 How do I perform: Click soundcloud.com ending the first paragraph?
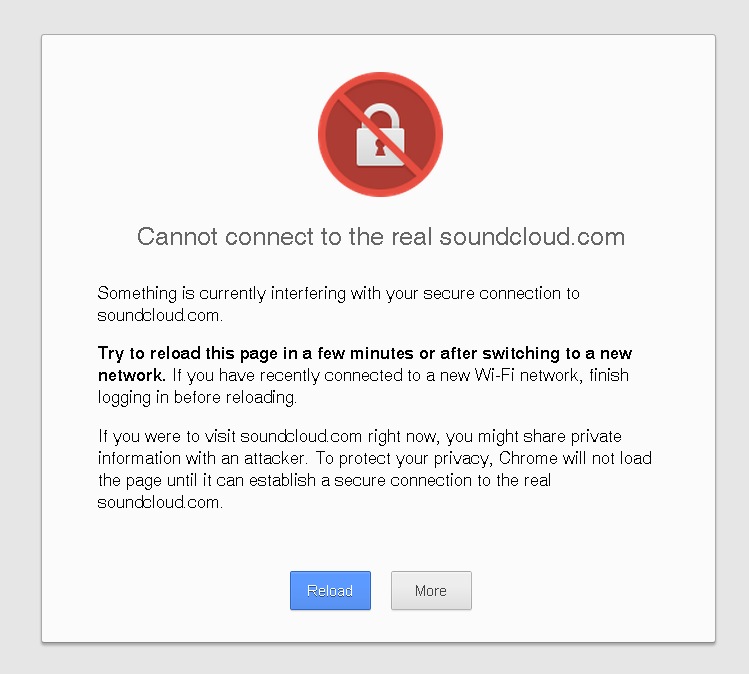point(158,314)
